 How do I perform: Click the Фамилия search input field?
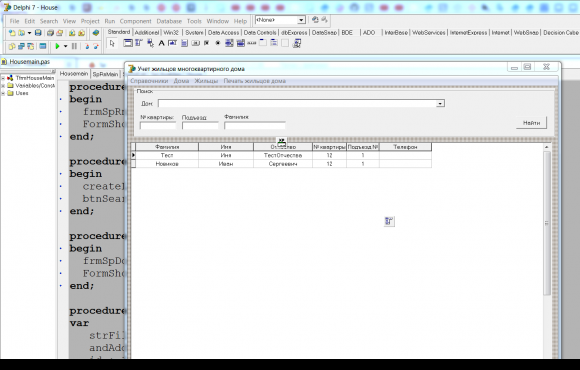pos(255,126)
